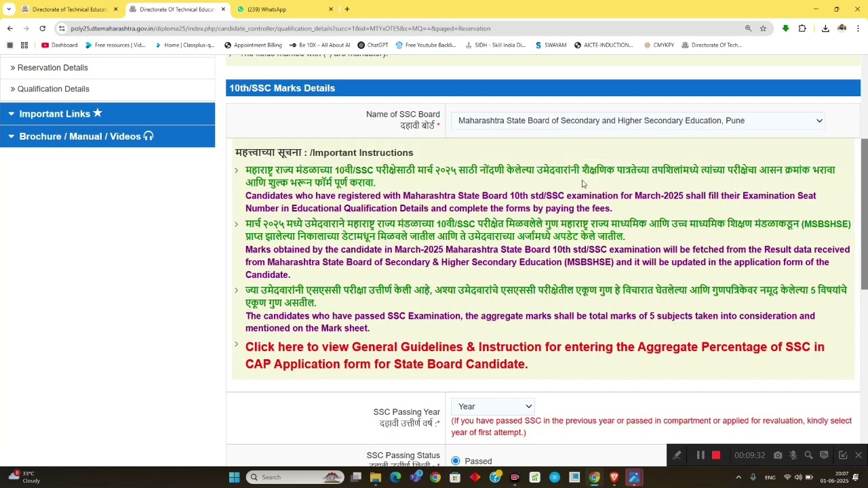Image resolution: width=868 pixels, height=488 pixels.
Task: Open the Free Youtube Backli... bookmark
Action: pyautogui.click(x=426, y=45)
